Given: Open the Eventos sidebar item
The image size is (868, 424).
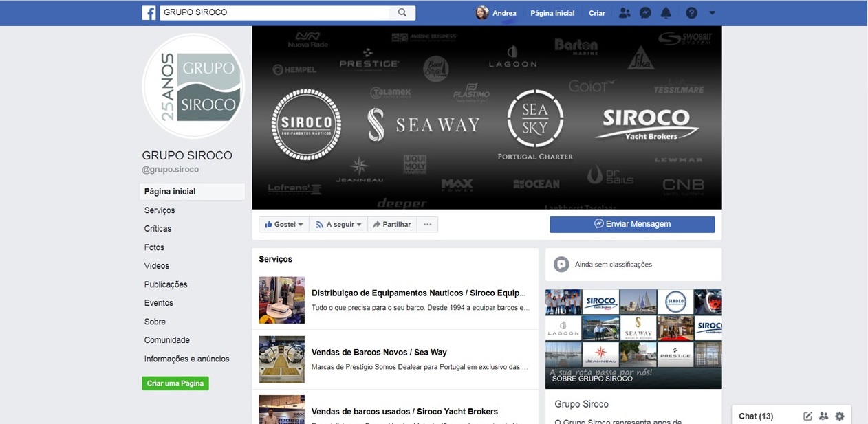Looking at the screenshot, I should tap(159, 303).
